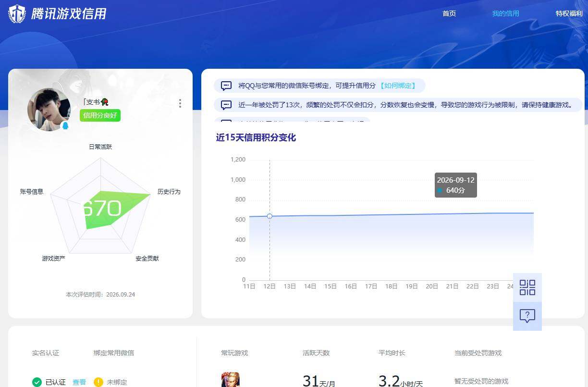Open the help question bubble icon

[527, 316]
